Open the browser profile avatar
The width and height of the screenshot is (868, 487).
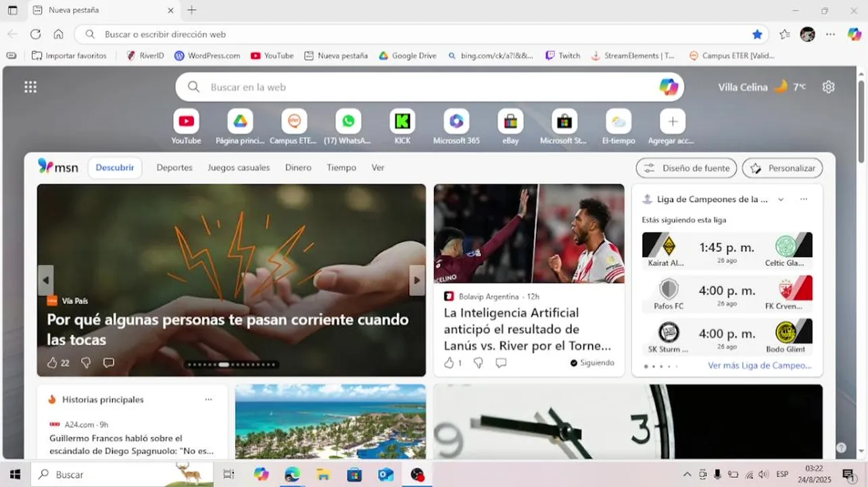[807, 34]
